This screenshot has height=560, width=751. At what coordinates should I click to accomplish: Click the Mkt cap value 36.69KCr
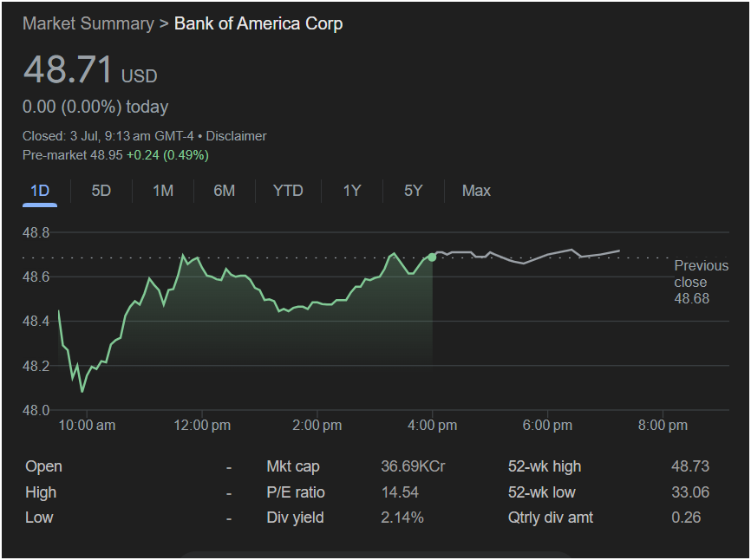(x=413, y=466)
